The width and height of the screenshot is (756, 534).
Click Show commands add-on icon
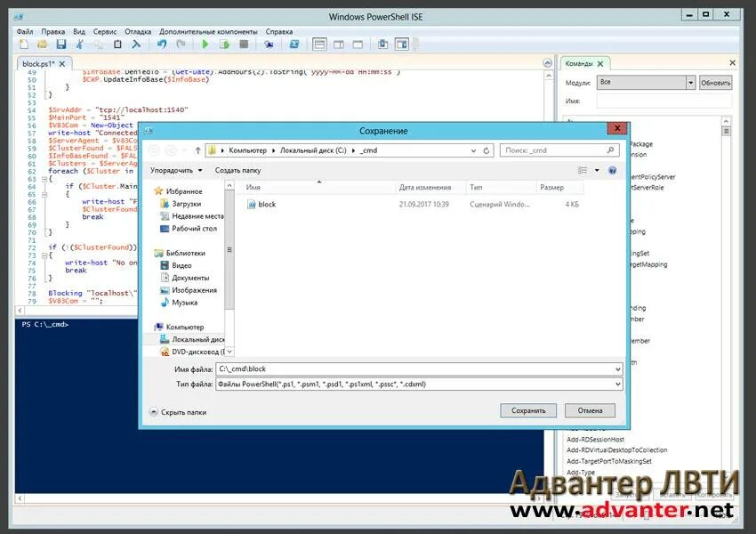[x=402, y=44]
